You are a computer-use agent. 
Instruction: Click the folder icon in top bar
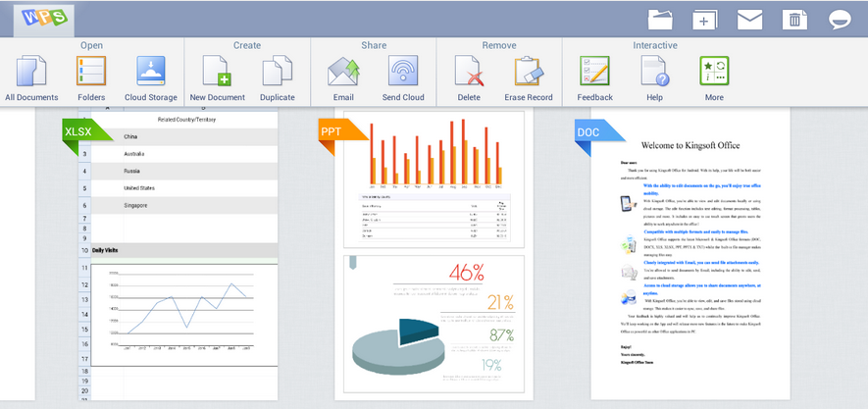660,20
